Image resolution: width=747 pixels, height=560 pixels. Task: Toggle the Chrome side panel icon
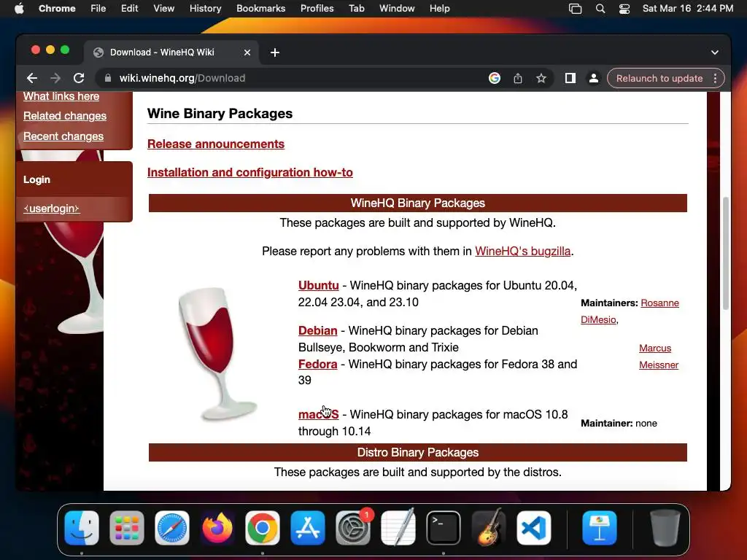(570, 78)
